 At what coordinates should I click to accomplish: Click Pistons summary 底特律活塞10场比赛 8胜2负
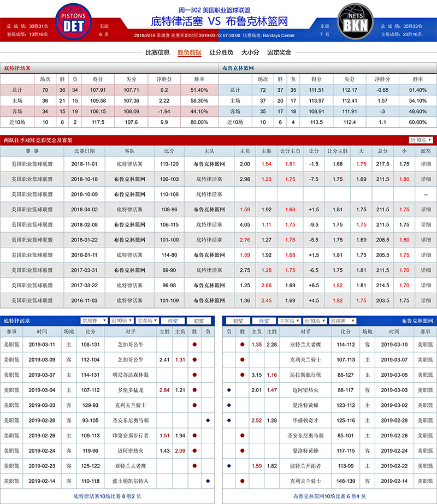(x=107, y=496)
